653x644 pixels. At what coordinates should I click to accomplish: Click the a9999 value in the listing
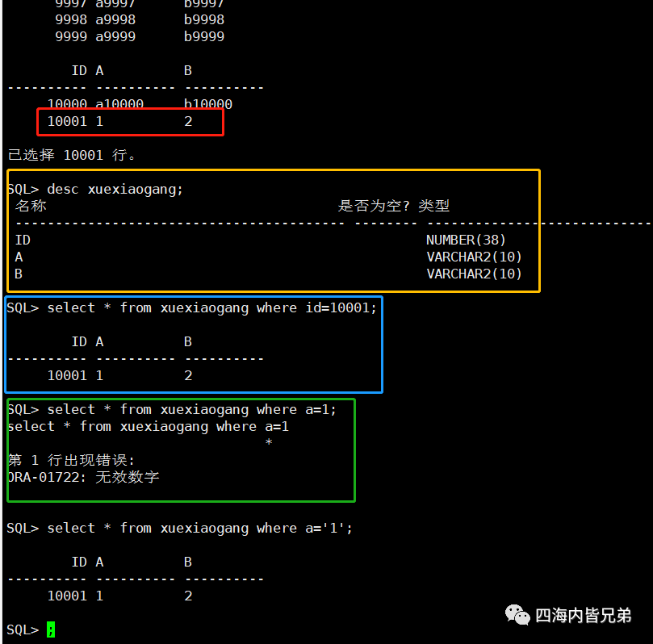click(x=115, y=36)
